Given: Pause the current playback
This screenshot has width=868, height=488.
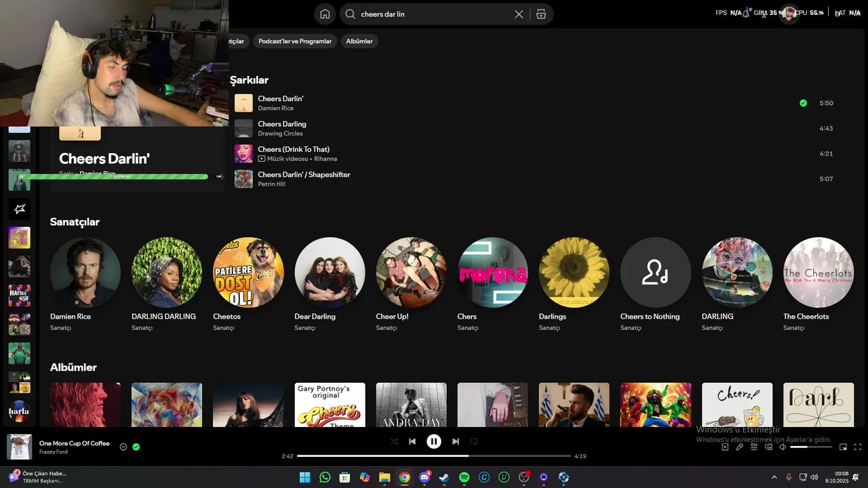Looking at the screenshot, I should [x=434, y=441].
